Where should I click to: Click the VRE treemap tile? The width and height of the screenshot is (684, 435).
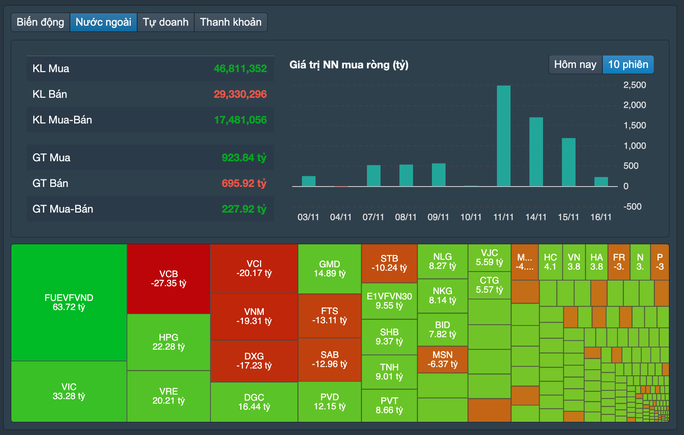click(168, 395)
